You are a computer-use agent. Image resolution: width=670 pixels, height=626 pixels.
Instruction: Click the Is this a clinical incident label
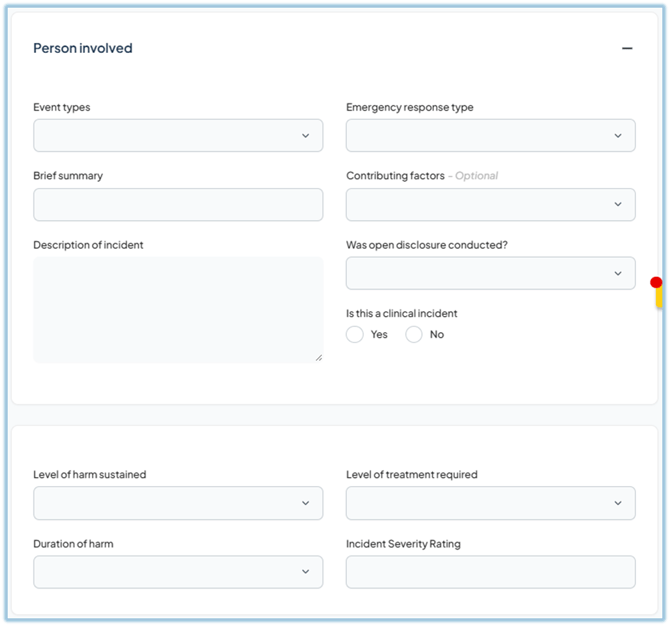pos(402,313)
